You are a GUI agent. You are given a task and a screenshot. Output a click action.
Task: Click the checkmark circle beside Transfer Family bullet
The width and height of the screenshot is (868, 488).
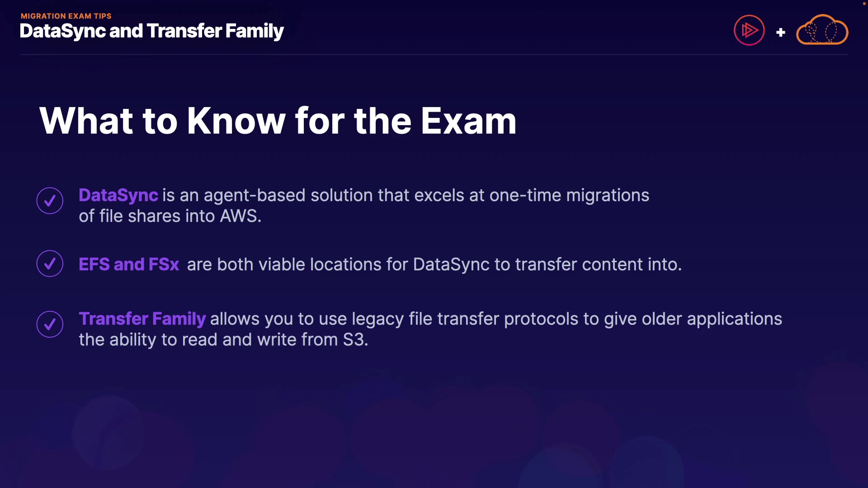click(50, 324)
